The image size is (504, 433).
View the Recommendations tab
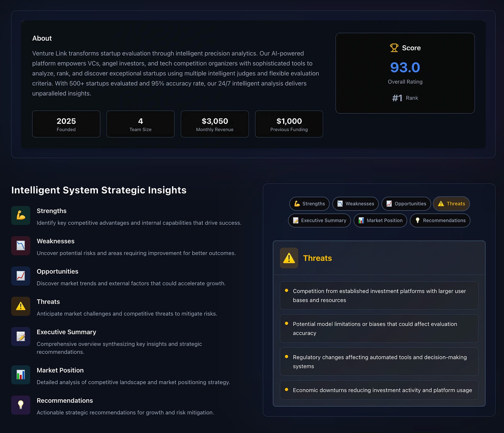[440, 220]
